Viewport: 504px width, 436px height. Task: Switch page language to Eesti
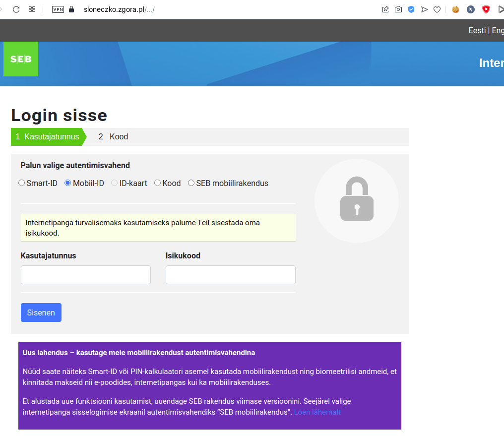pos(477,31)
